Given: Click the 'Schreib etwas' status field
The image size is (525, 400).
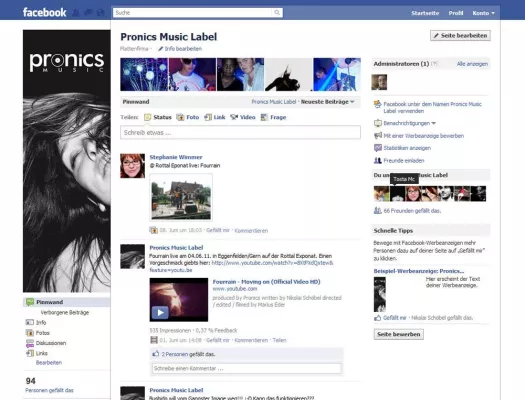Looking at the screenshot, I should coord(240,133).
